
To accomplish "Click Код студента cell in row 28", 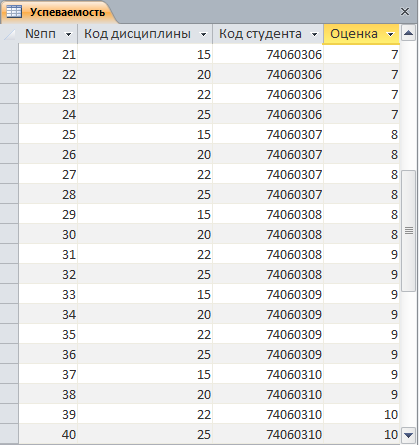I will [268, 194].
